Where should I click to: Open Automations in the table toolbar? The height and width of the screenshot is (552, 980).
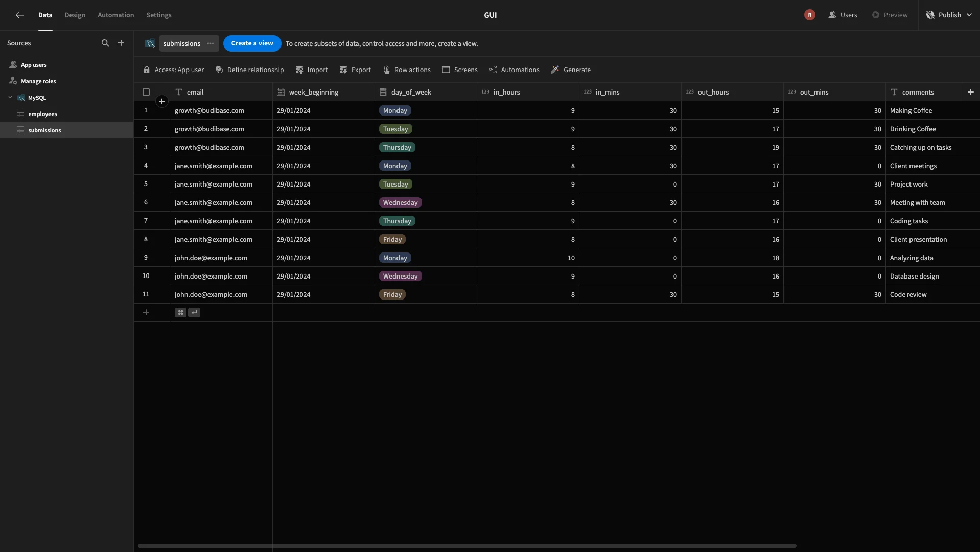(514, 70)
